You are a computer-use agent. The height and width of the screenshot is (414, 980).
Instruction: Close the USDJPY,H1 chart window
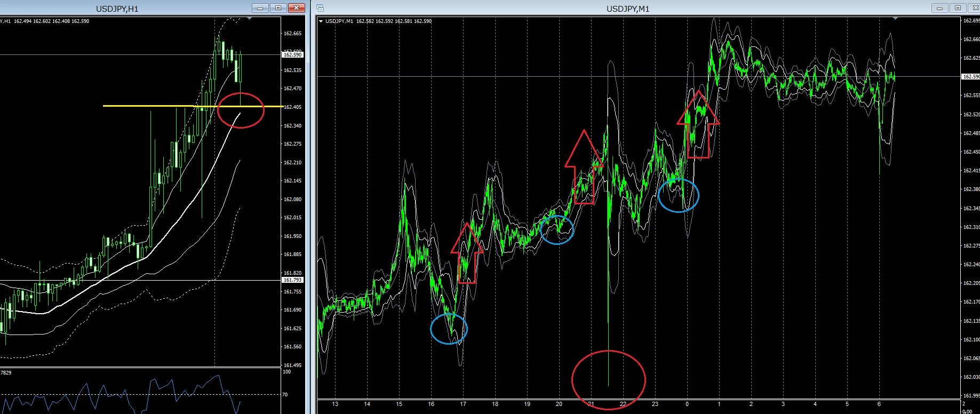[296, 8]
